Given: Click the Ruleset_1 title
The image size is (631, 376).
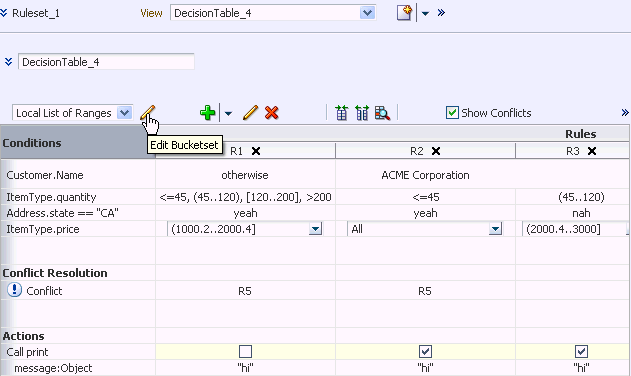Looking at the screenshot, I should coord(36,13).
